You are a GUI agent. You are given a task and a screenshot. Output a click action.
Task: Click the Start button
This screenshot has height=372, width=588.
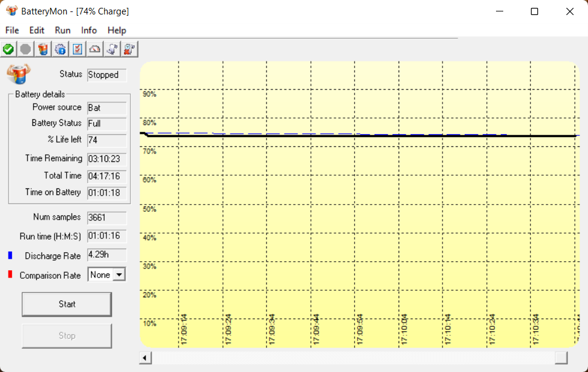point(67,304)
